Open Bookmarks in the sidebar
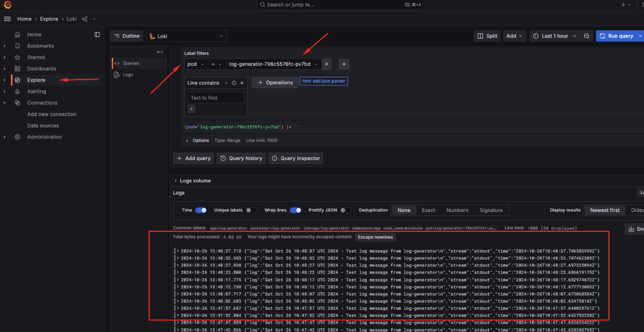This screenshot has width=644, height=332. click(x=41, y=46)
